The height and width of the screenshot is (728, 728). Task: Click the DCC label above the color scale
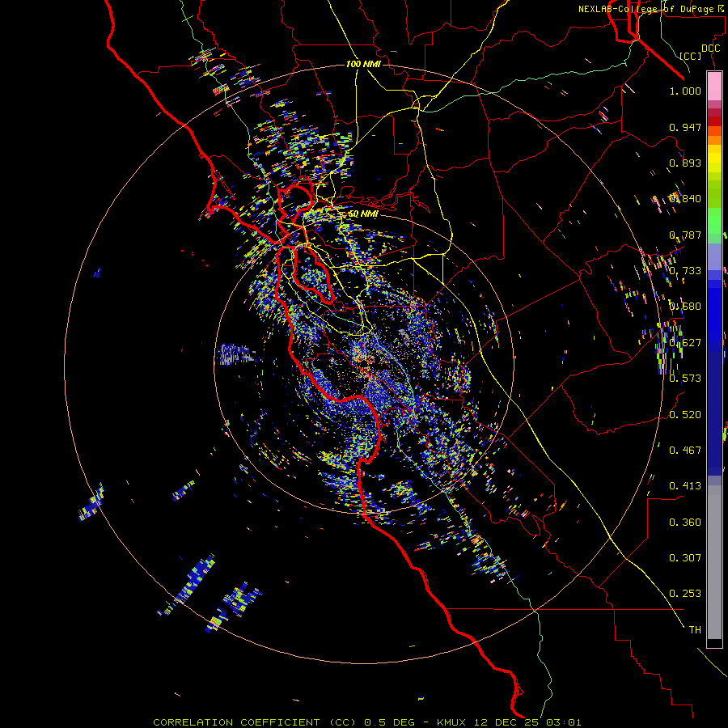710,49
